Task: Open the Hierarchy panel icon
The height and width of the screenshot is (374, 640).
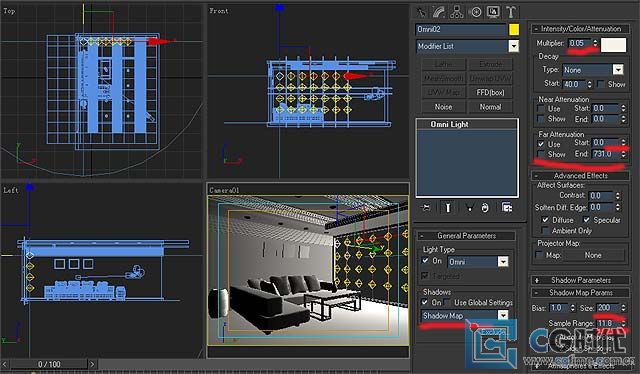Action: (x=457, y=12)
